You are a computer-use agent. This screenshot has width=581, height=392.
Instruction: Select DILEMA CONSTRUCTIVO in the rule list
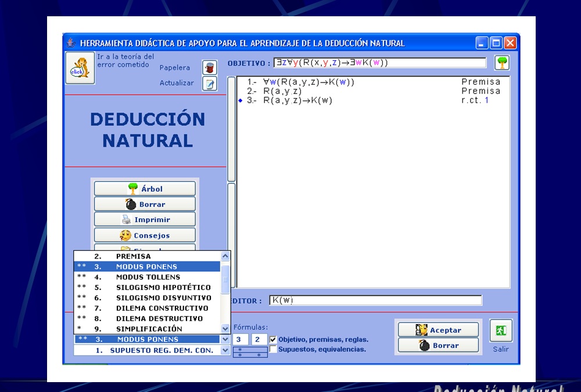(x=147, y=308)
